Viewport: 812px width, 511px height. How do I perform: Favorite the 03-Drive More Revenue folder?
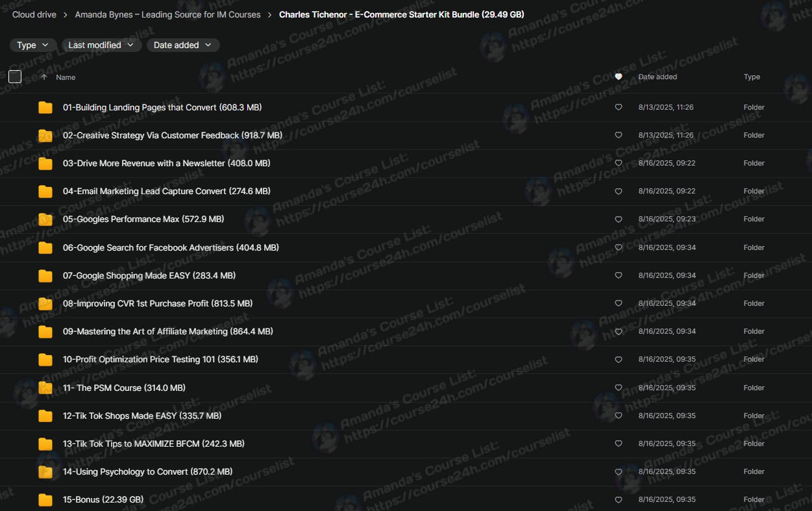tap(619, 164)
